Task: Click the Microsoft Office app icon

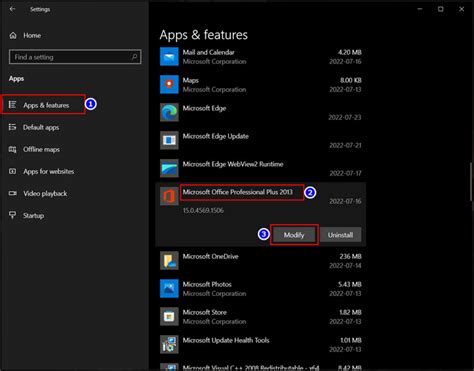Action: point(169,196)
